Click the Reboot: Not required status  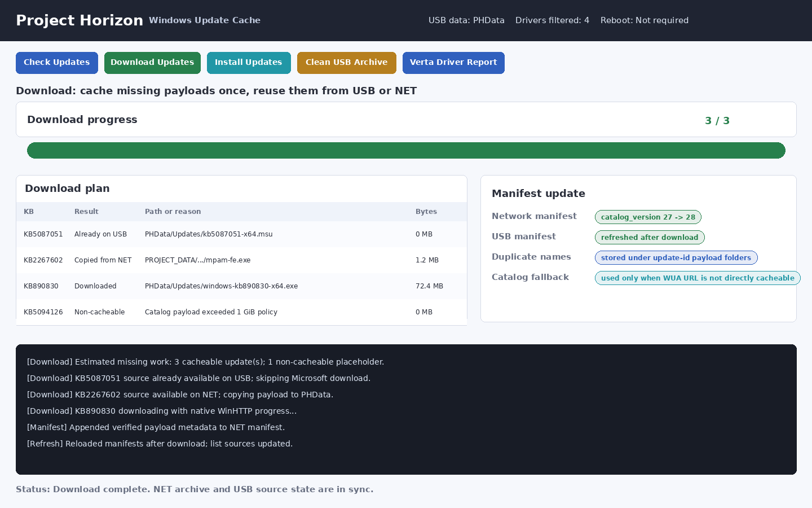(645, 20)
